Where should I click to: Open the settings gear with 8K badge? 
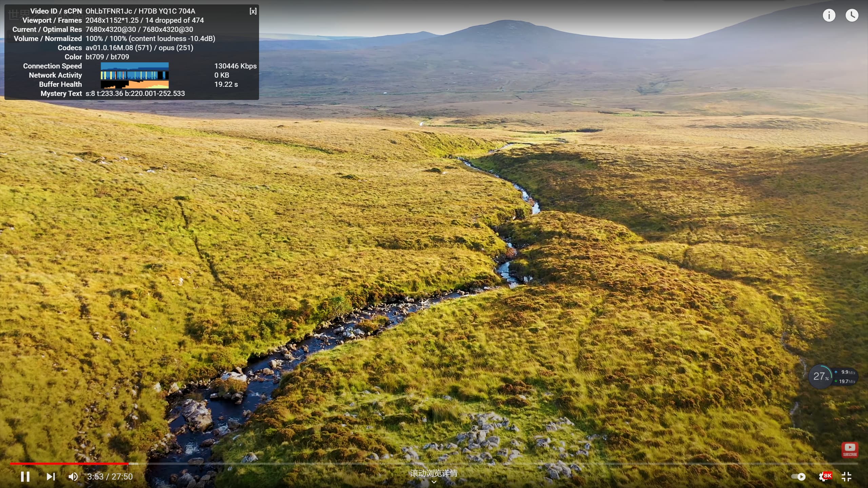pyautogui.click(x=824, y=476)
